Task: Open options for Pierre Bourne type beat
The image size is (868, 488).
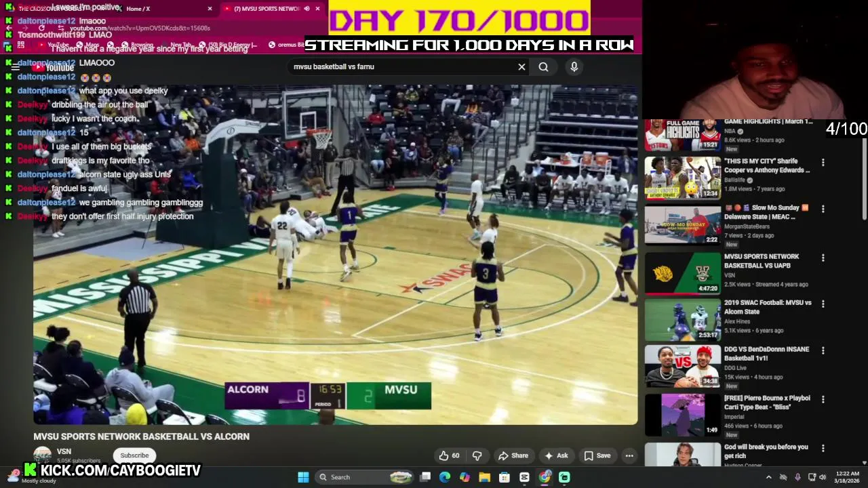Action: tap(823, 399)
